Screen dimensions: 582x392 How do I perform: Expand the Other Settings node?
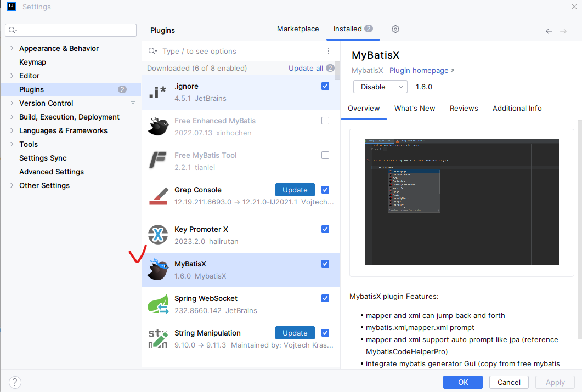pos(12,185)
